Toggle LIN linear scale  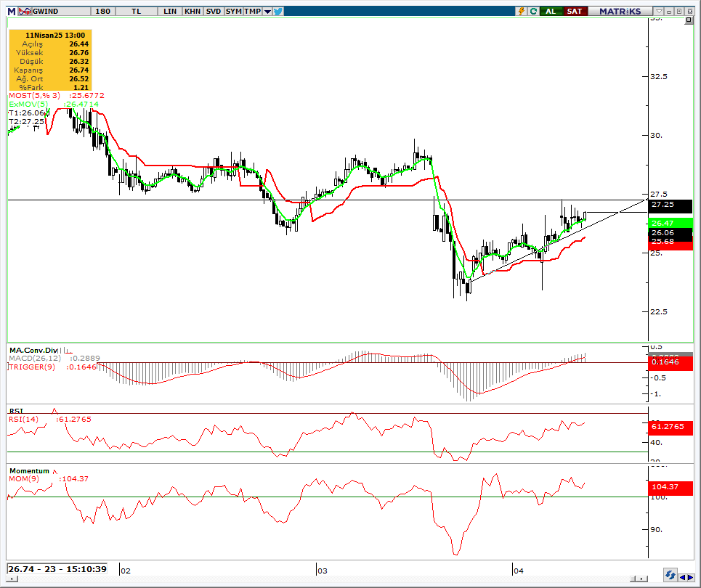point(170,11)
